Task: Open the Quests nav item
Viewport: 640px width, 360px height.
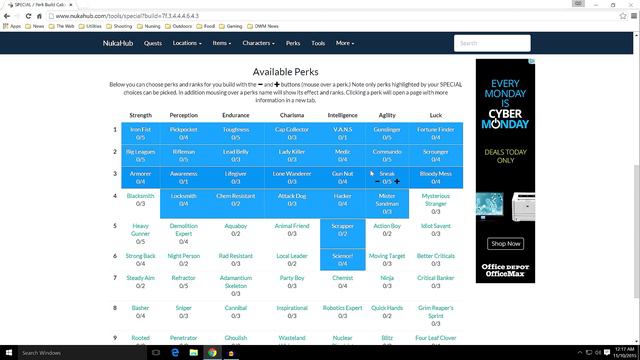Action: [x=153, y=43]
